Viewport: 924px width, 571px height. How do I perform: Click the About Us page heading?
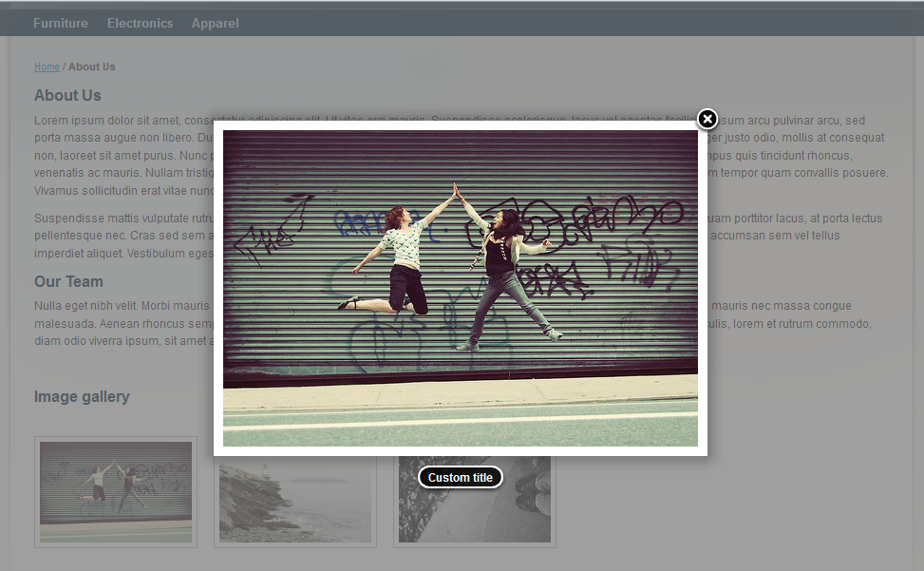click(x=67, y=95)
